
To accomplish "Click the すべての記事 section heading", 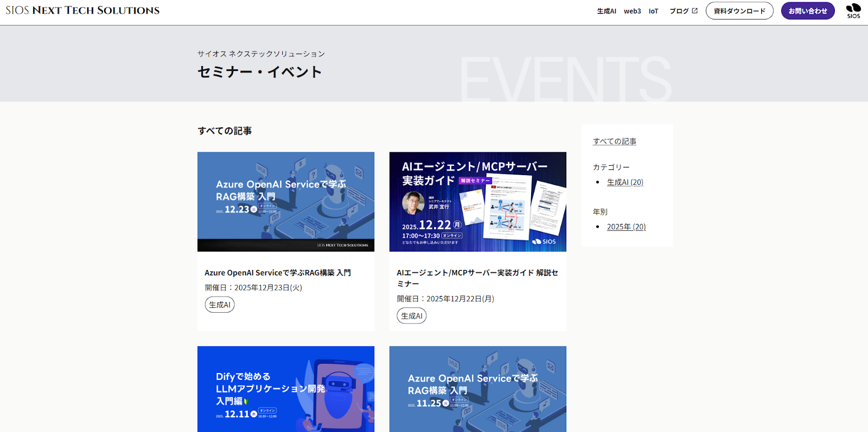I will 225,131.
